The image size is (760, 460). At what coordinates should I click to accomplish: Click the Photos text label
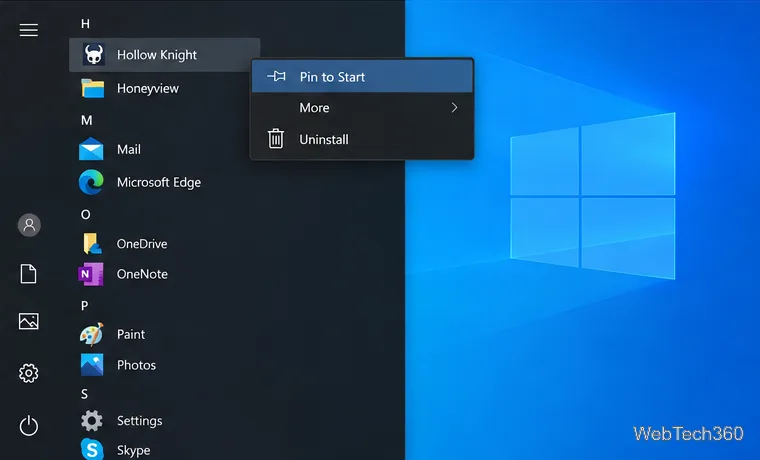(x=136, y=365)
